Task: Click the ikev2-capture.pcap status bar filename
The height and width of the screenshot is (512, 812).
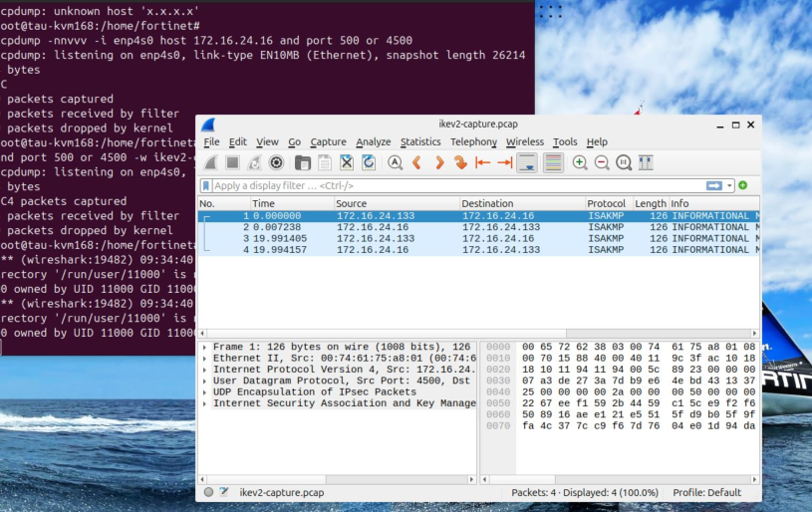Action: tap(282, 493)
